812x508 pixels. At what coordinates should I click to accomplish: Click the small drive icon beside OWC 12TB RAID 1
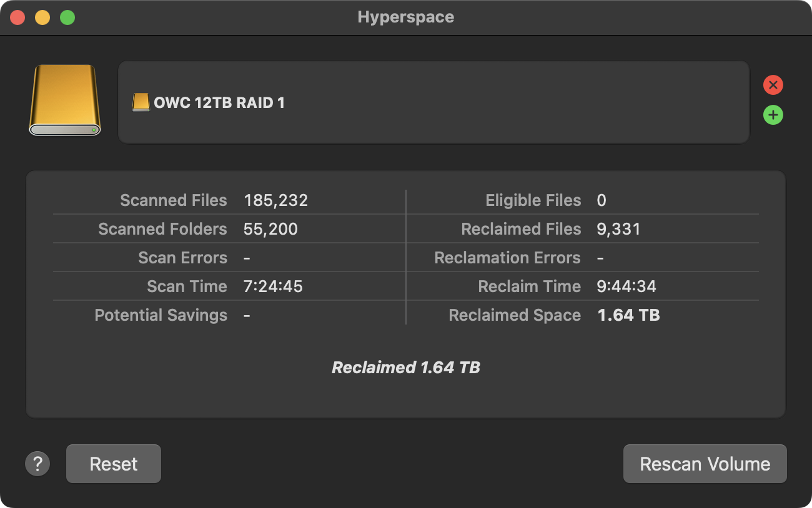[141, 102]
